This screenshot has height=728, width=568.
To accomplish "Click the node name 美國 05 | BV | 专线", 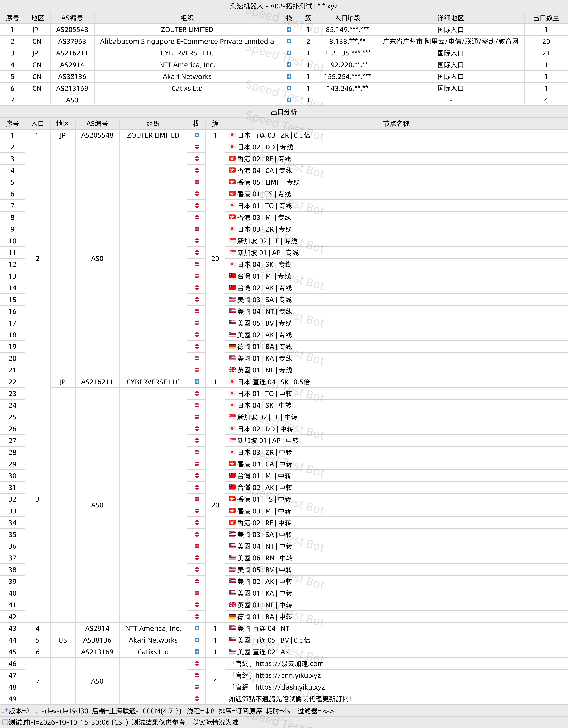I will [x=264, y=323].
